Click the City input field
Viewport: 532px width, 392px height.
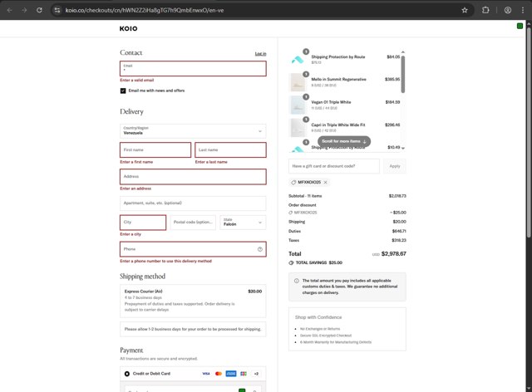pos(143,223)
